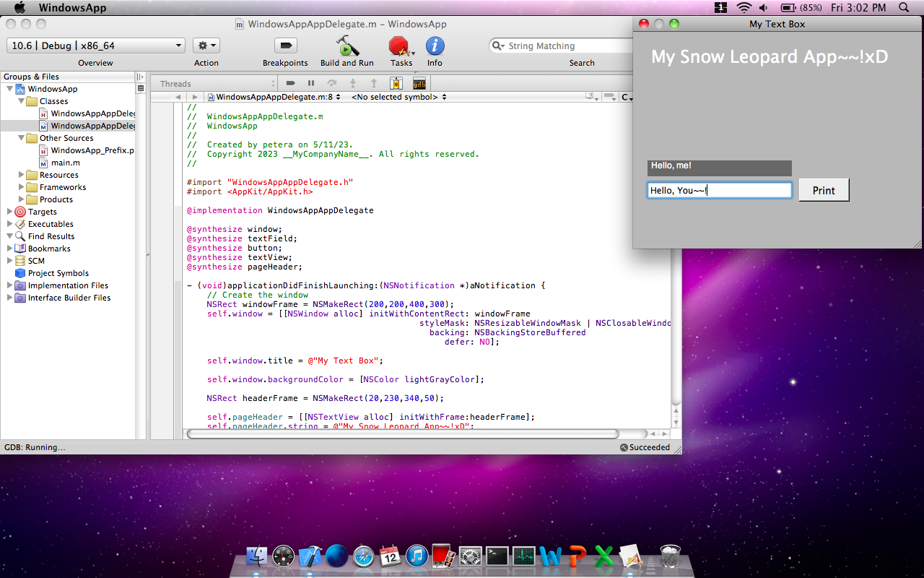The height and width of the screenshot is (578, 924).
Task: Open Terminal from the Dock
Action: pos(497,556)
